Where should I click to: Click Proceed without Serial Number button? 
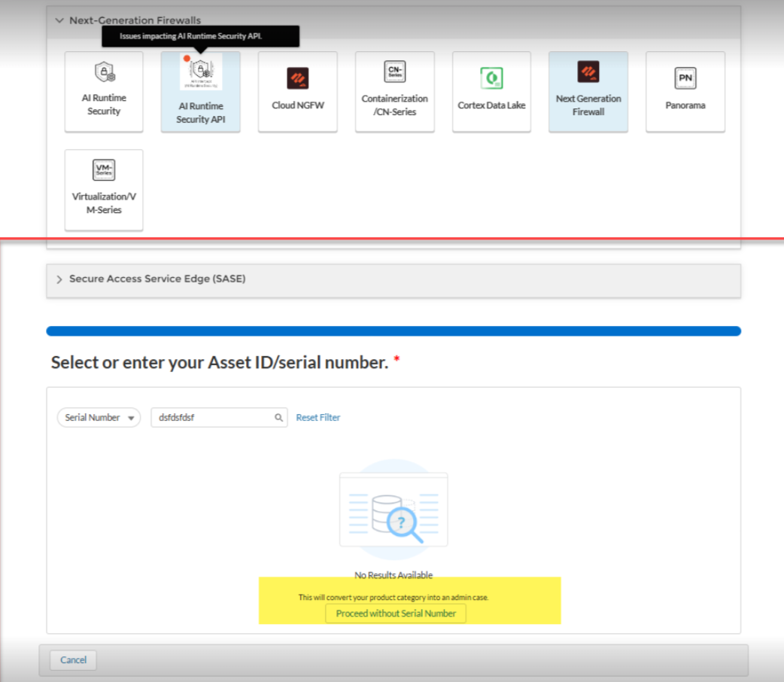coord(396,613)
